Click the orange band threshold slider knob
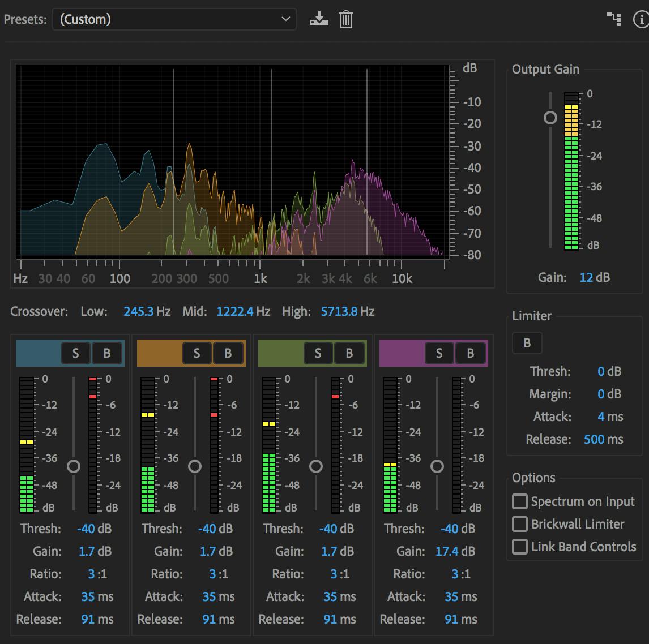 [195, 466]
